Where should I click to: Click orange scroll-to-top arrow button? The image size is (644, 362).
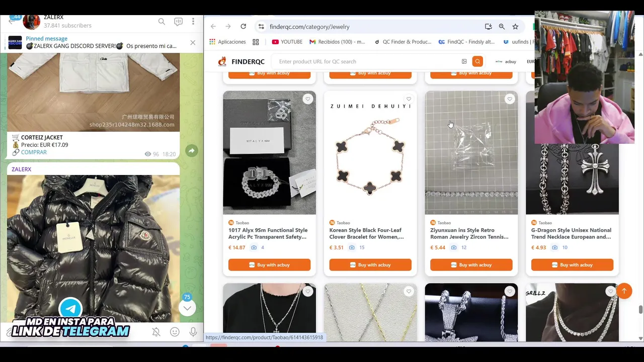click(624, 291)
